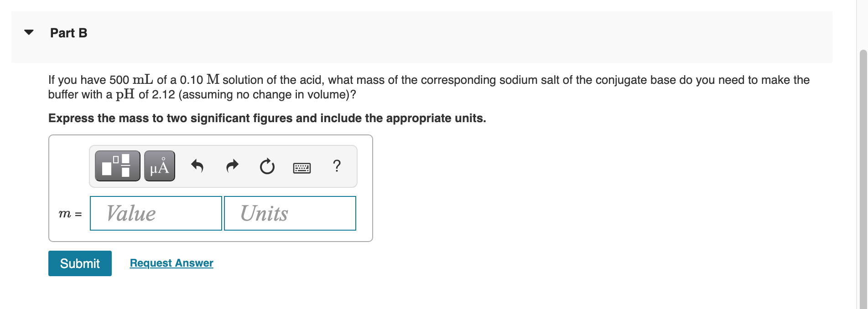Click the "m =" label
Viewport: 868px width, 309px height.
pyautogui.click(x=70, y=214)
